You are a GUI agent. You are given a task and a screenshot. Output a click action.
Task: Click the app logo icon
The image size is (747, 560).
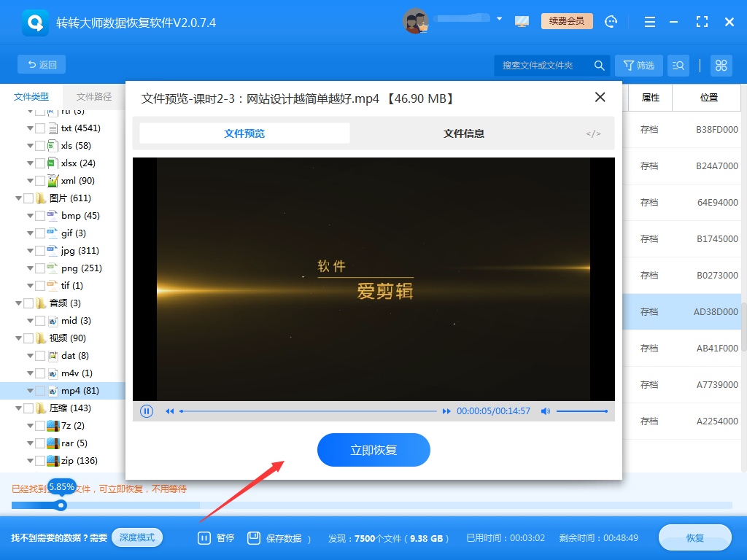tap(35, 23)
